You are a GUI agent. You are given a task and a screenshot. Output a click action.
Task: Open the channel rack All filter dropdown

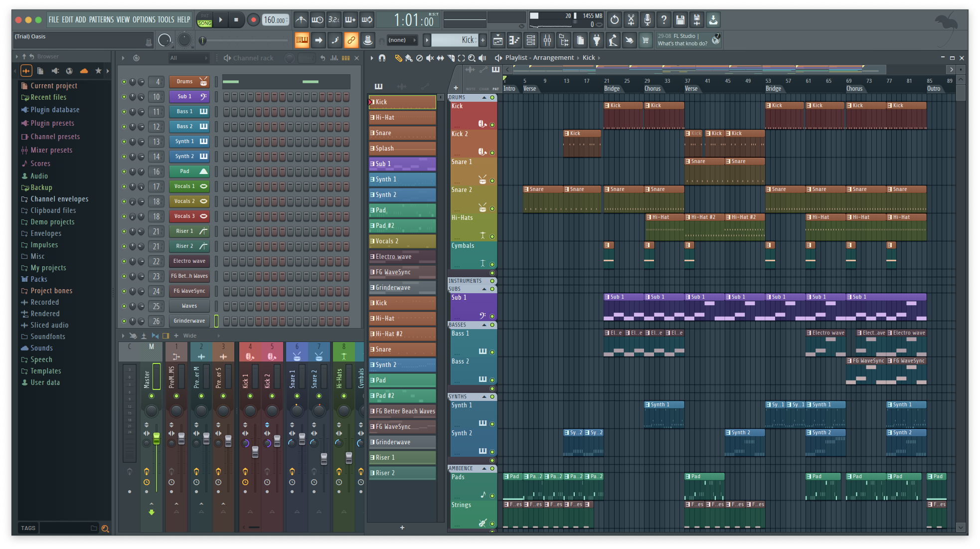pos(188,58)
